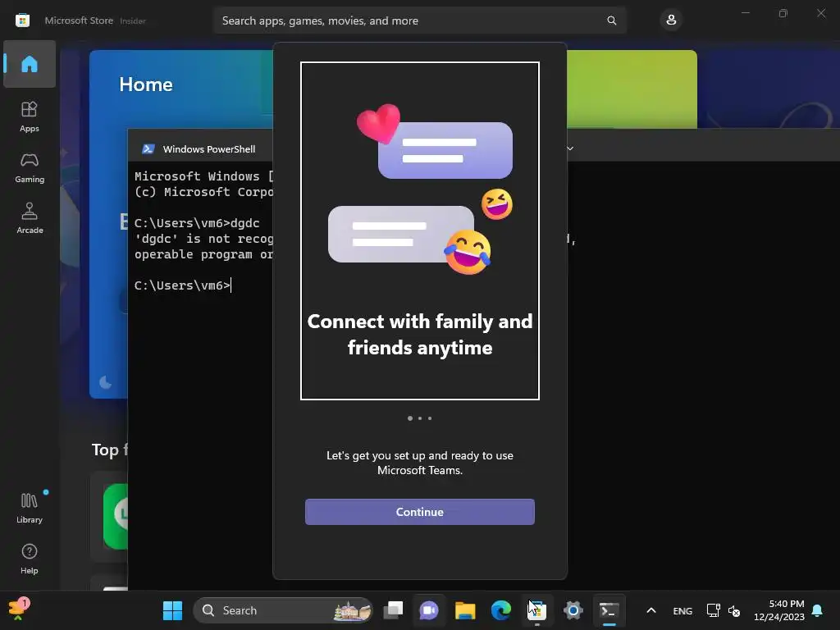Open File Explorer from taskbar

465,610
